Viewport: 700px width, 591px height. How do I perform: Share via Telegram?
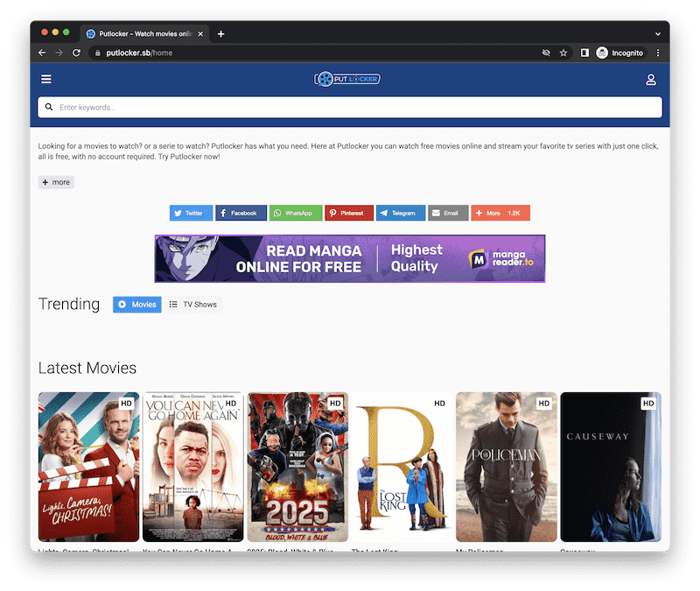[x=401, y=213]
